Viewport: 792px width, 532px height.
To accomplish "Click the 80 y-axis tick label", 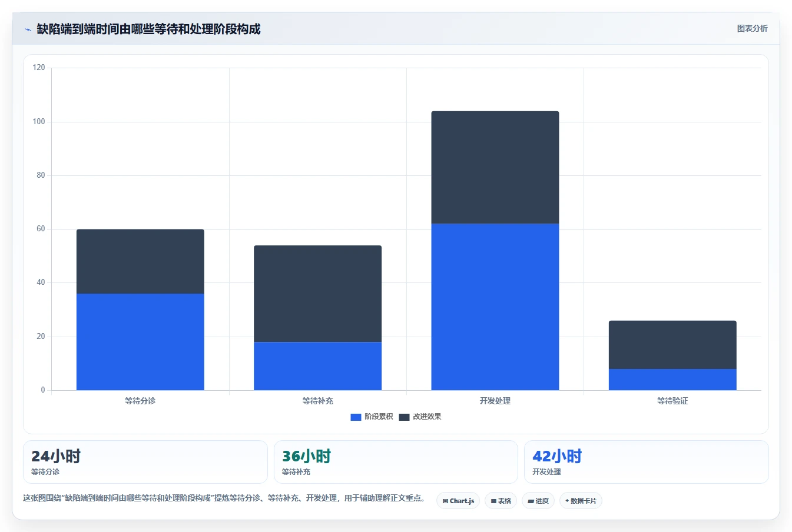I will pos(41,175).
